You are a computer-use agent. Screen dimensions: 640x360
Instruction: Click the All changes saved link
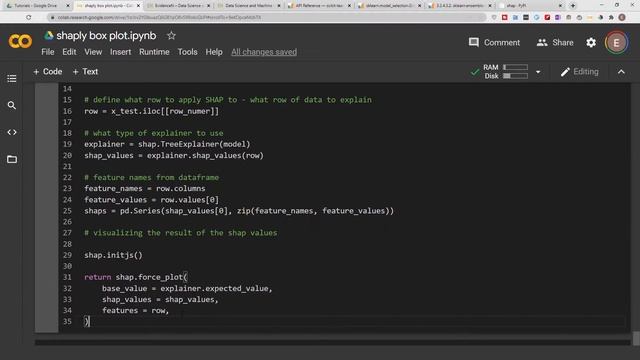pos(264,52)
